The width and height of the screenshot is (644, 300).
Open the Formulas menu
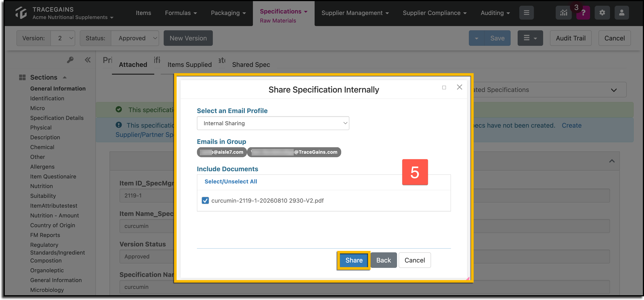(181, 13)
